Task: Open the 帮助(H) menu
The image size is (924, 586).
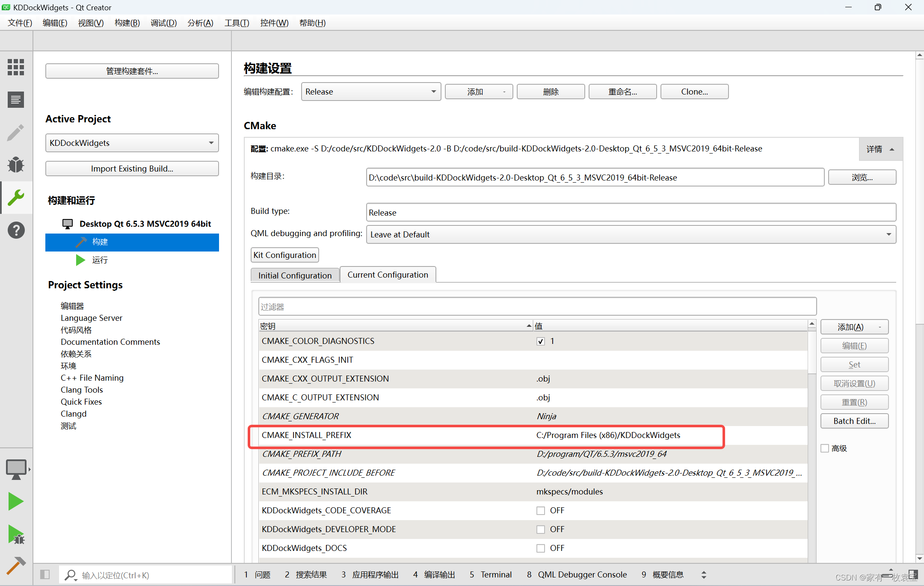Action: pyautogui.click(x=312, y=23)
